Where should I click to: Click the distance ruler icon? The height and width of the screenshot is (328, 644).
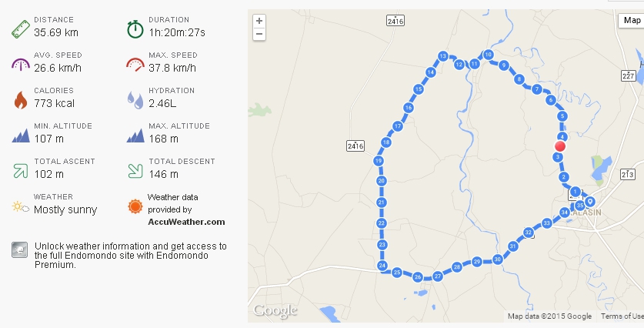[20, 28]
